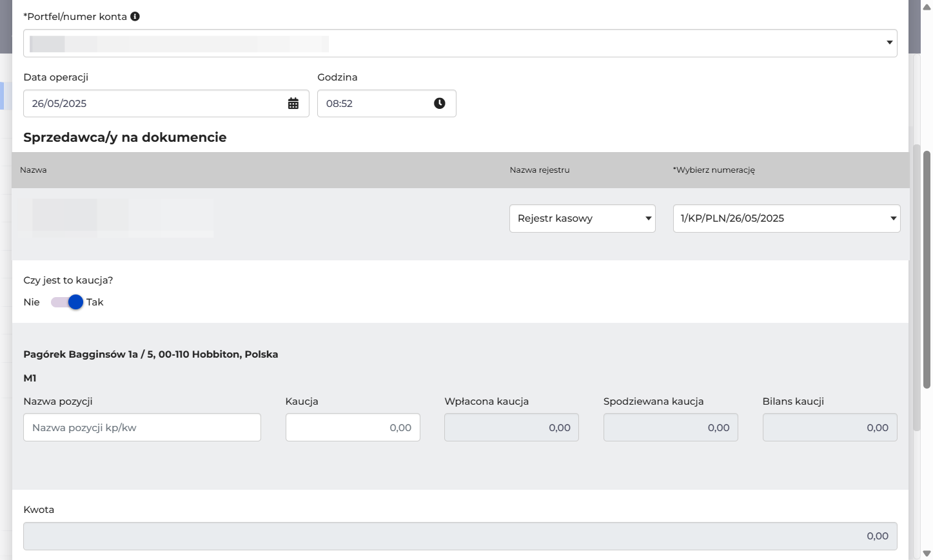
Task: Click the 'Nie' label beside the switch
Action: [x=32, y=302]
